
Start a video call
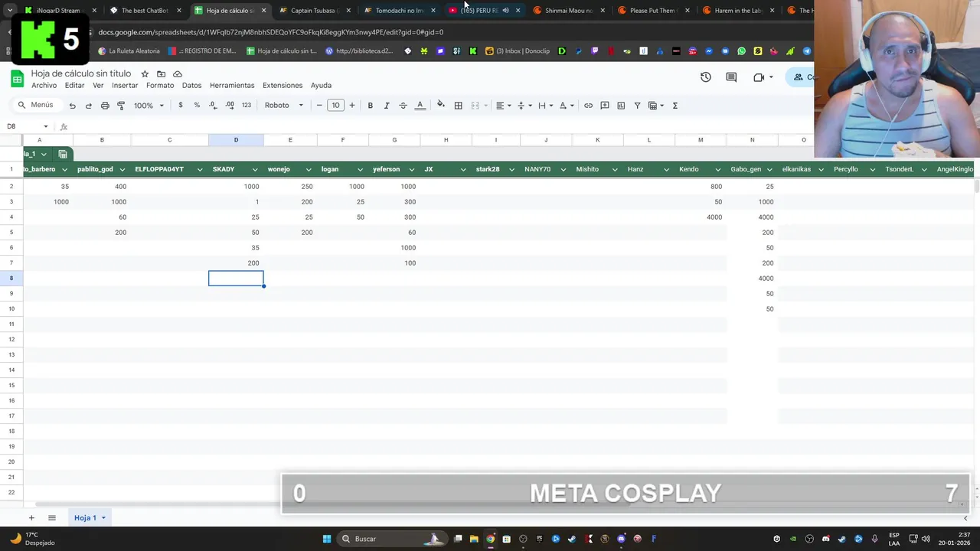point(759,77)
